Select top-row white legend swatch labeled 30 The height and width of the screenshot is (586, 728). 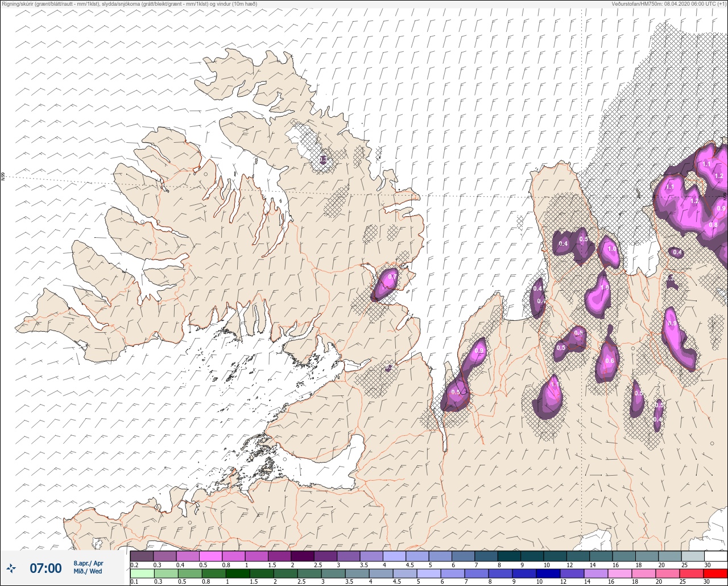click(x=716, y=556)
